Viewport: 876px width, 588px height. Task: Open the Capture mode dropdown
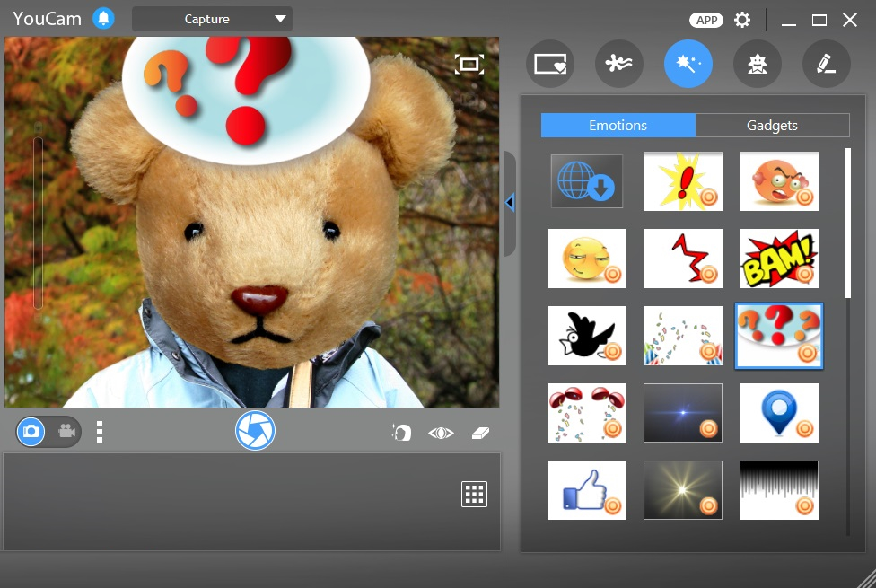[x=212, y=19]
